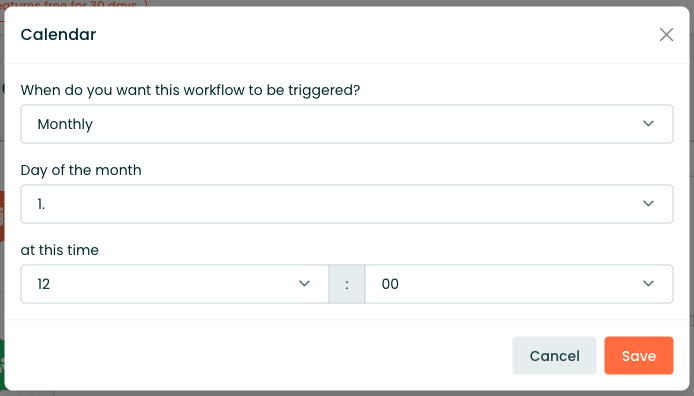This screenshot has height=396, width=694.
Task: Click the 'free for 30 days' banner link
Action: [71, 4]
